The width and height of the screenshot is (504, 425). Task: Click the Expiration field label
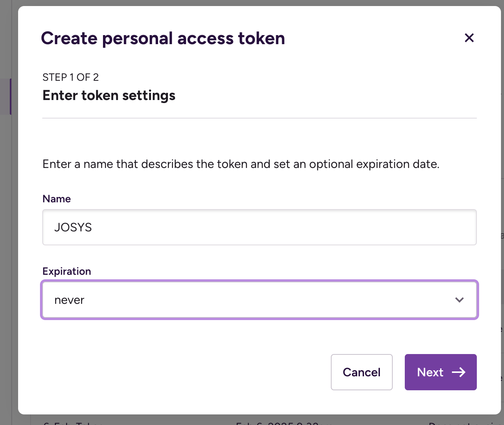[x=67, y=271]
